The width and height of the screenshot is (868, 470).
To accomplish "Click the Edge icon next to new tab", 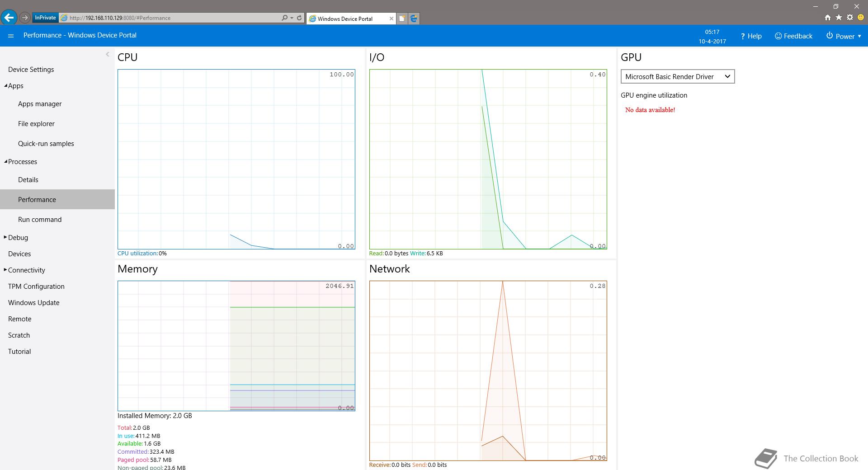I will pyautogui.click(x=414, y=19).
